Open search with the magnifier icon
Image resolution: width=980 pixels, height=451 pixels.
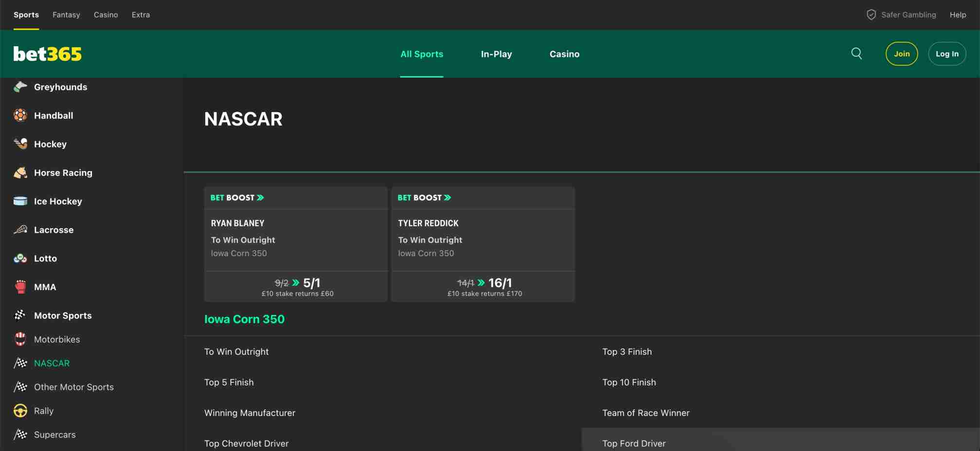point(857,53)
